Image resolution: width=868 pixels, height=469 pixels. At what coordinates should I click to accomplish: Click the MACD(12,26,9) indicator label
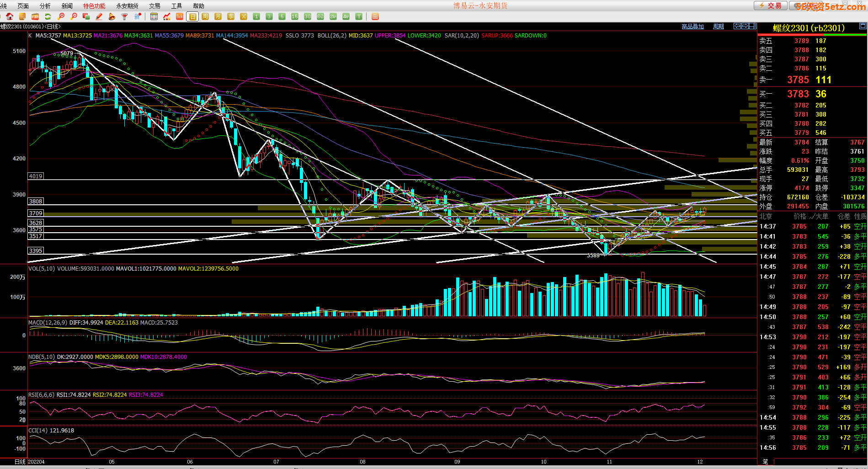pyautogui.click(x=48, y=323)
